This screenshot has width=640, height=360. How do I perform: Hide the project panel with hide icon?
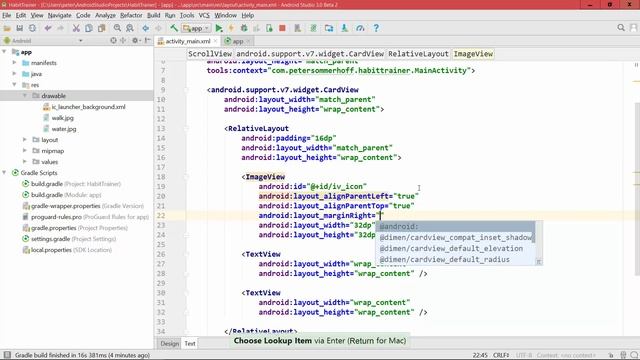148,40
